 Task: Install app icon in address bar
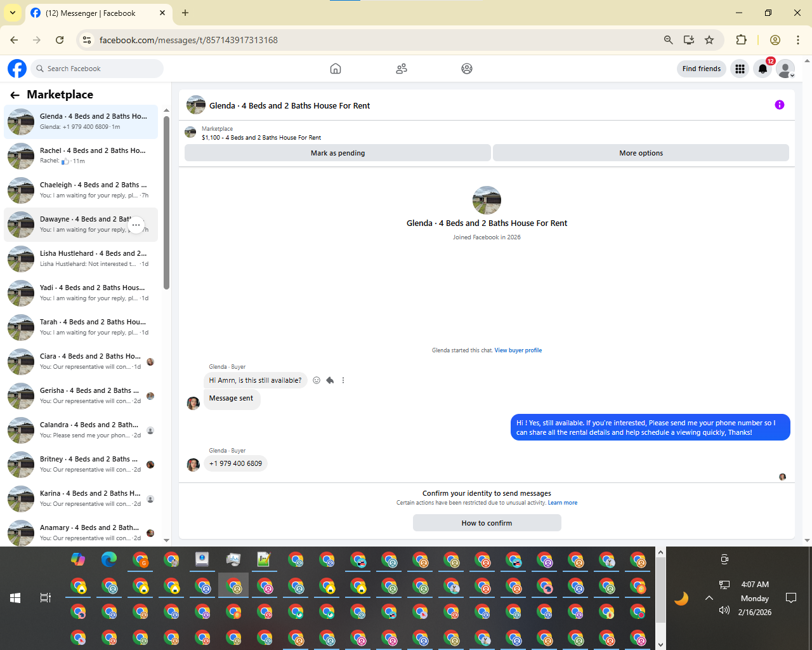coord(689,40)
